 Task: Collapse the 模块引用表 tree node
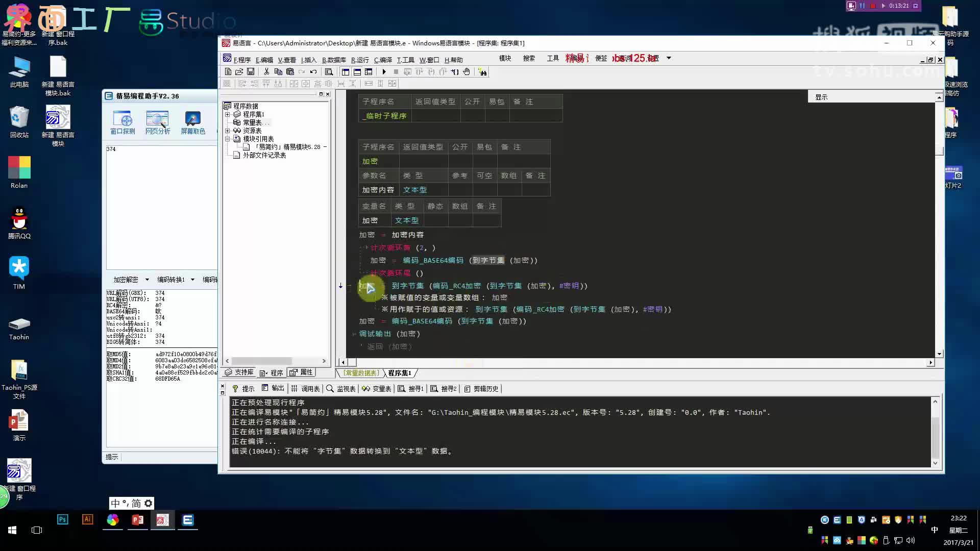pyautogui.click(x=227, y=139)
